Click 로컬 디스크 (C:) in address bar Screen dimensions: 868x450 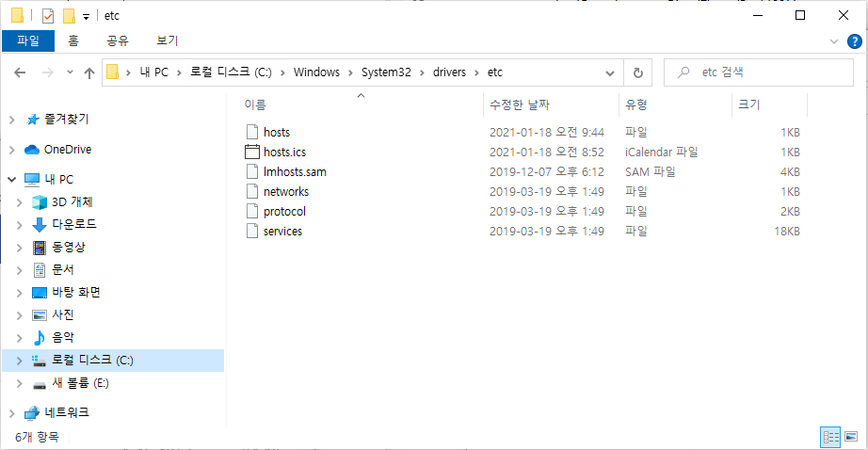click(x=231, y=72)
